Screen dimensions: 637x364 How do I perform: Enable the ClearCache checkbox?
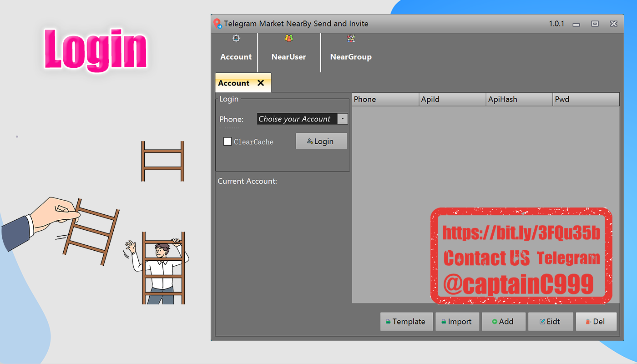point(227,142)
